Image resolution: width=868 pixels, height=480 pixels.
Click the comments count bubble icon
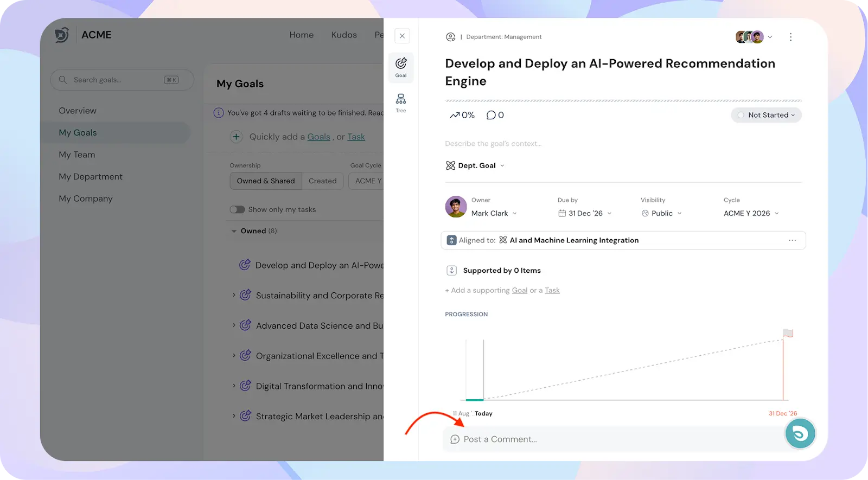click(x=492, y=115)
